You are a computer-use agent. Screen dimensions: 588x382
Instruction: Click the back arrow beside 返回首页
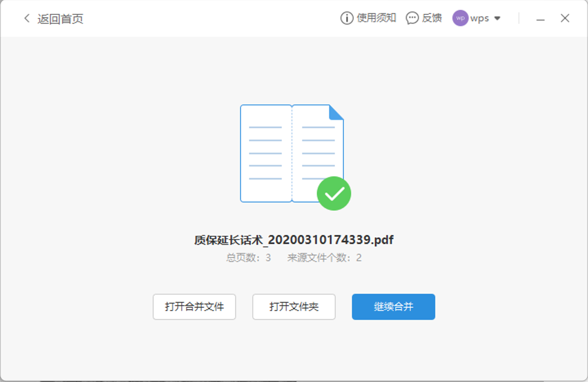click(26, 19)
